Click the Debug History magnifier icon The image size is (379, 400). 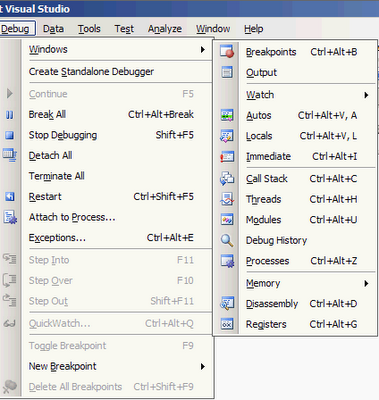227,240
